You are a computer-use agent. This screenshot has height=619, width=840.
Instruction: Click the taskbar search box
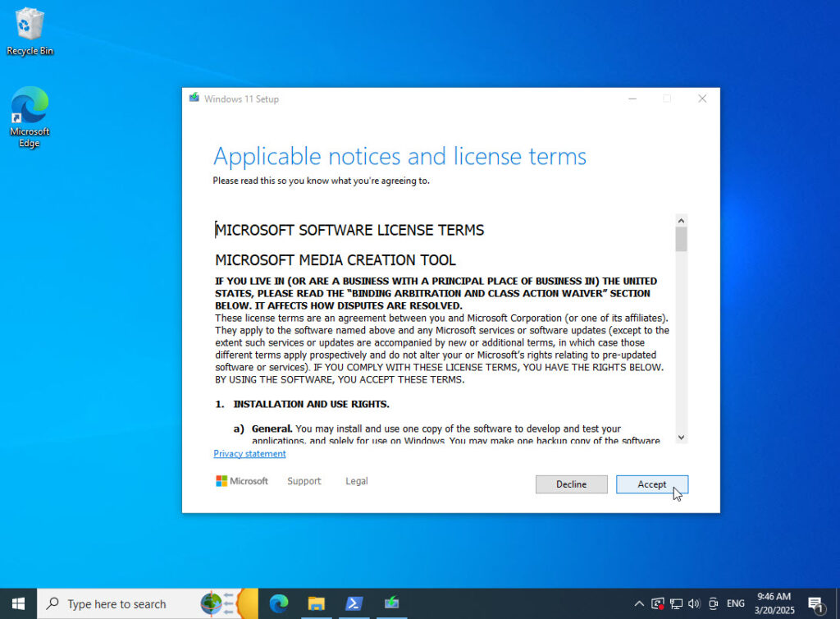[148, 603]
